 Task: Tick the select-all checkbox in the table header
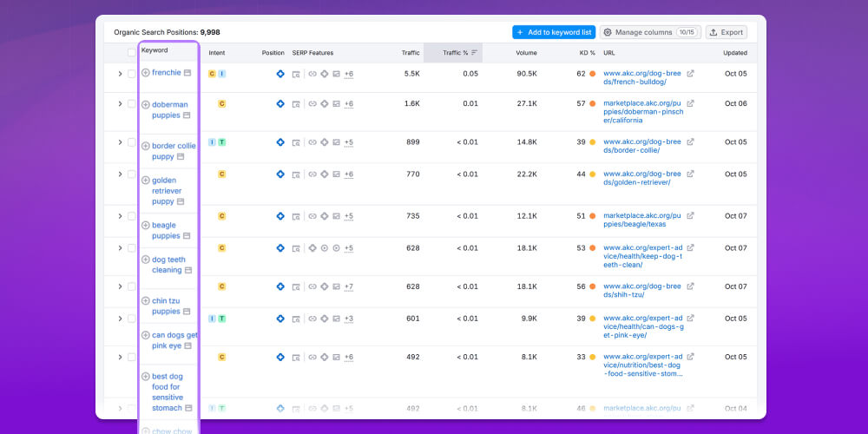click(132, 53)
